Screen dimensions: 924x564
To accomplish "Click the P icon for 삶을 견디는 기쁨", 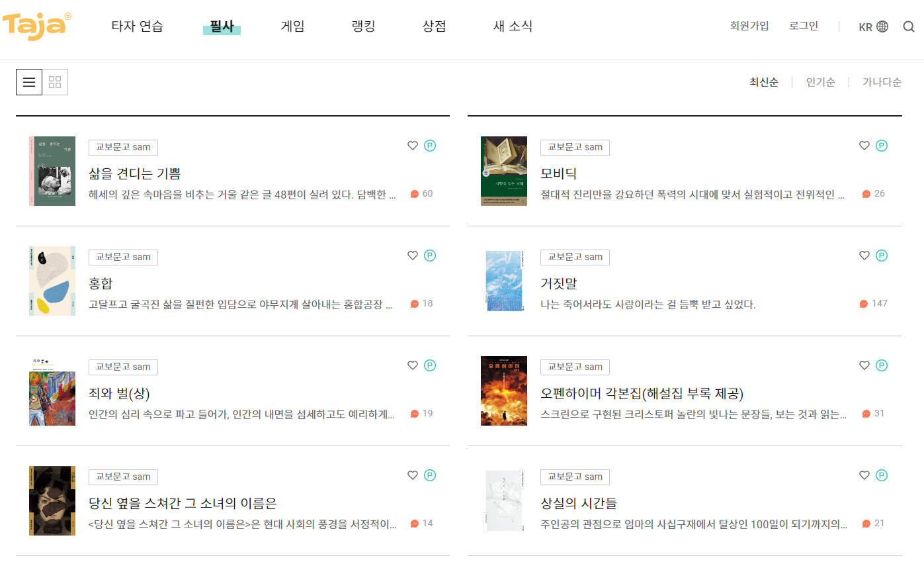I will point(430,146).
